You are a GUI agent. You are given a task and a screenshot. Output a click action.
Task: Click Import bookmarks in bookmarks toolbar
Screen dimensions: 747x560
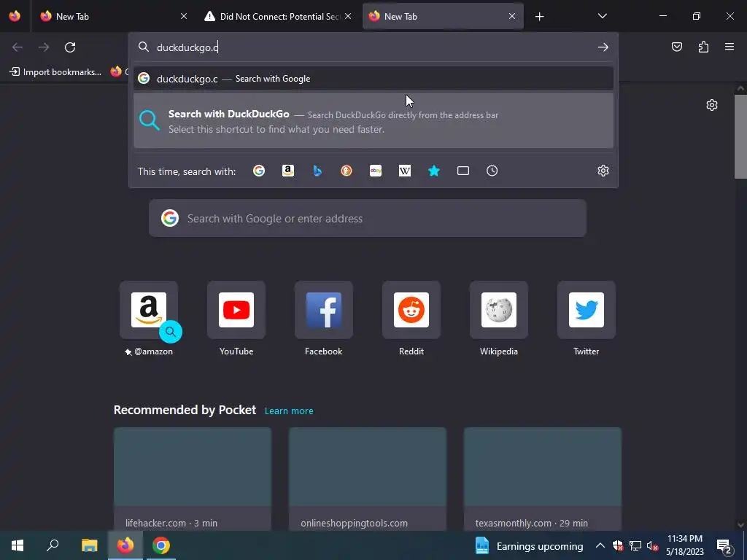click(x=56, y=72)
